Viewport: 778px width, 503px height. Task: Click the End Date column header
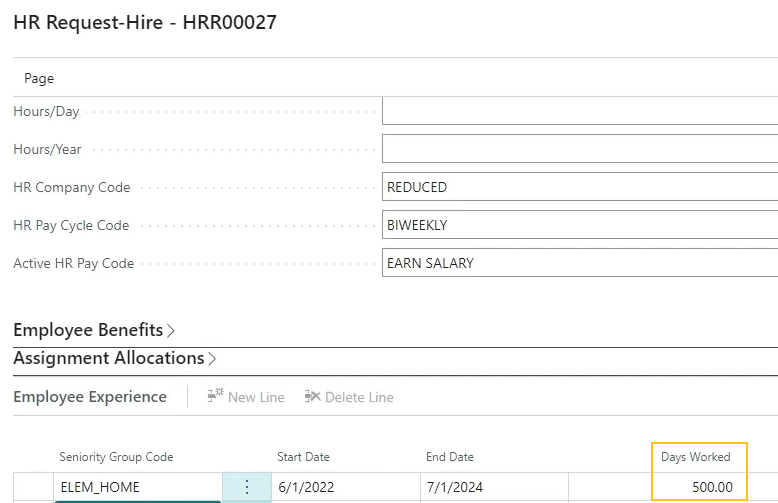click(450, 457)
